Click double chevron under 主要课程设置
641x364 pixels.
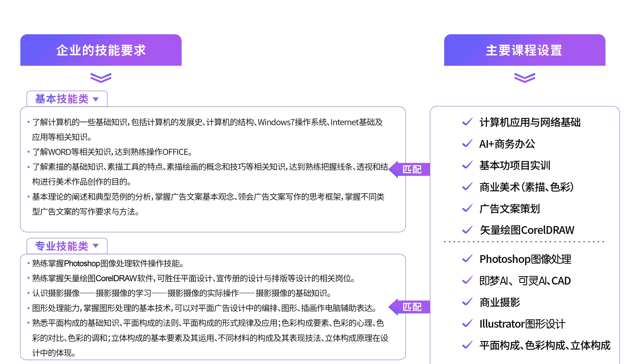tap(524, 78)
